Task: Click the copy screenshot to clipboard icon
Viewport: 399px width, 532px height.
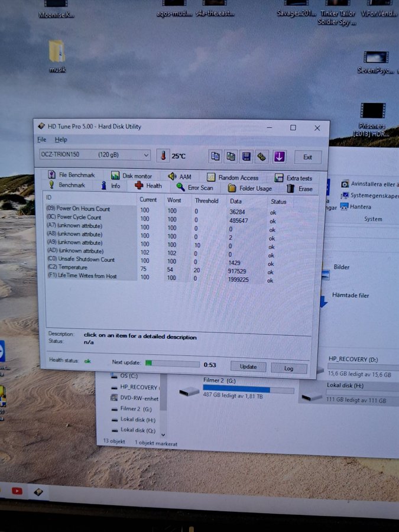Action: (231, 156)
